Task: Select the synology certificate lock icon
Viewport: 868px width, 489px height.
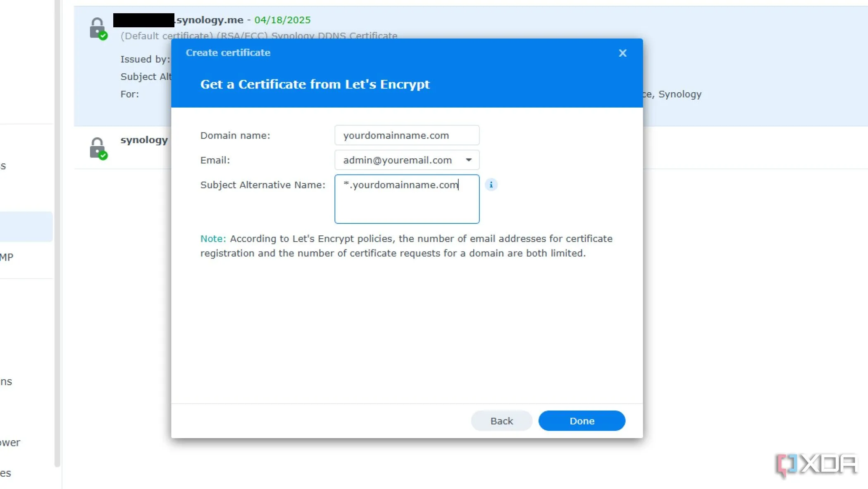Action: click(98, 149)
